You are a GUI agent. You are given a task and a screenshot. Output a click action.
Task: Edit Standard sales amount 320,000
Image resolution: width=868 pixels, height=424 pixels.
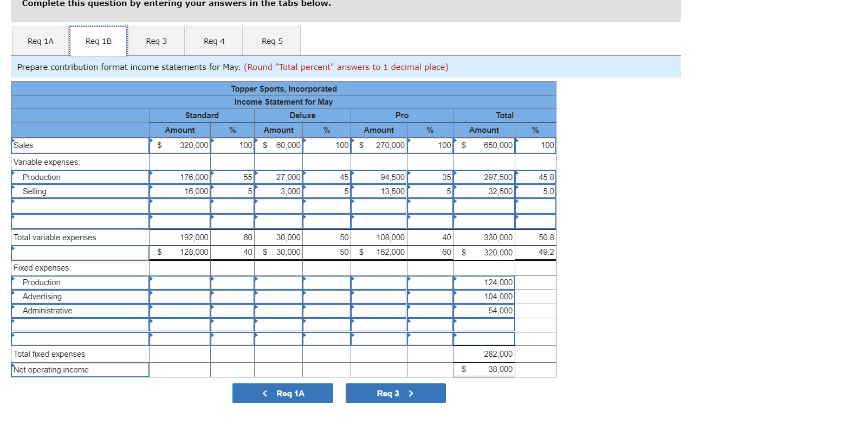pos(180,145)
